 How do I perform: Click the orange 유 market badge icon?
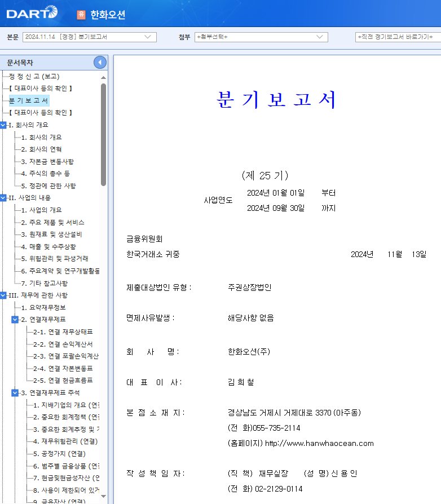81,15
